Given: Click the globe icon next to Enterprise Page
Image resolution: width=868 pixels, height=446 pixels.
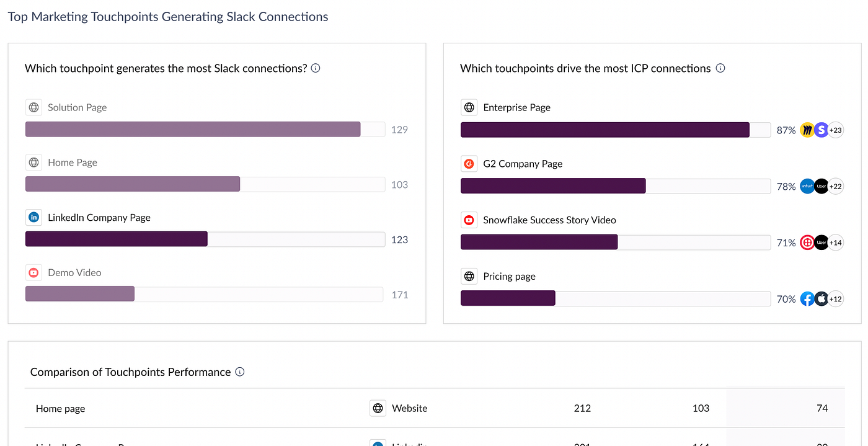Looking at the screenshot, I should pos(469,107).
